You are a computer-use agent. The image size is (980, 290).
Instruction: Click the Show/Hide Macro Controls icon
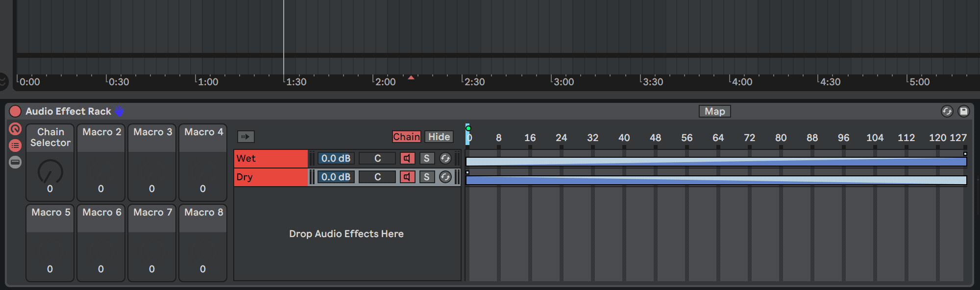[x=15, y=129]
